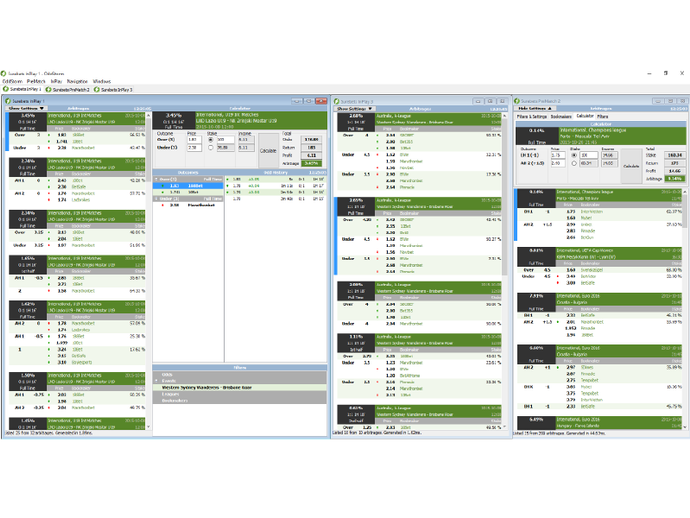Collapse Under (3) group in Outcomes panel
Viewport: 690px width, 518px height.
tap(156, 199)
